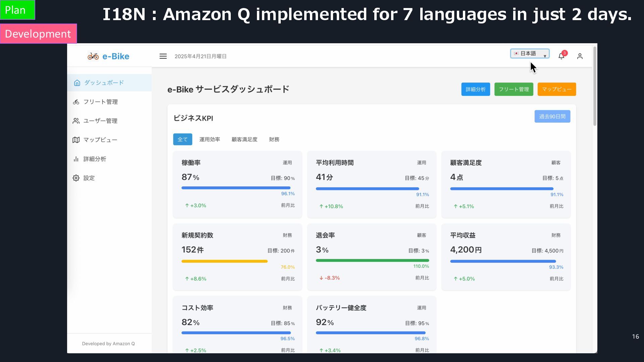Click the ユーザー管理 users icon

76,121
